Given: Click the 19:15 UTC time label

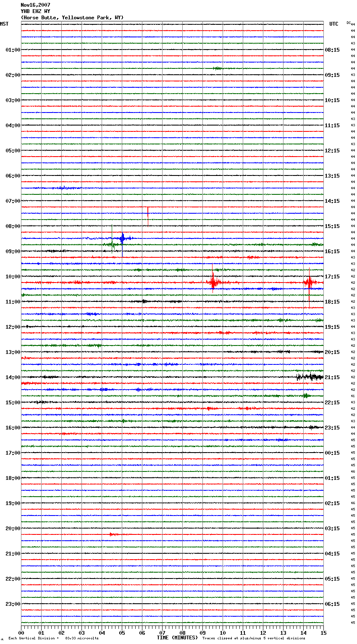Looking at the screenshot, I should point(332,327).
